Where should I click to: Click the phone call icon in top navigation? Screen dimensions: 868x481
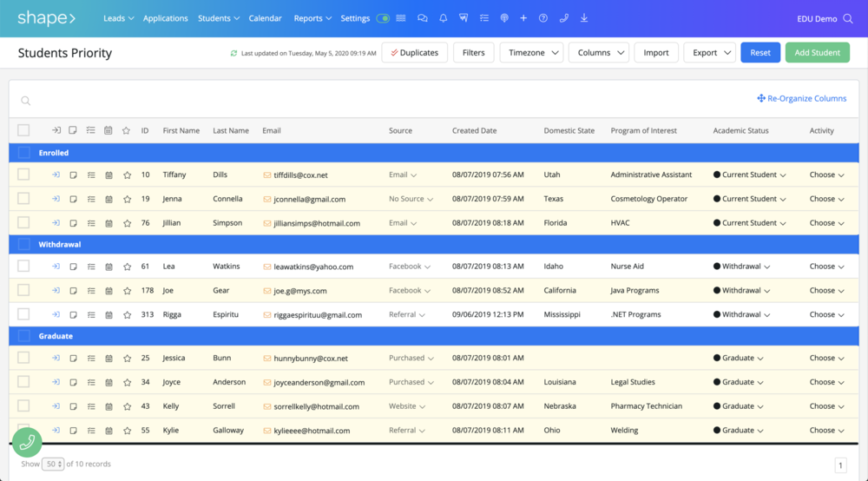[563, 18]
